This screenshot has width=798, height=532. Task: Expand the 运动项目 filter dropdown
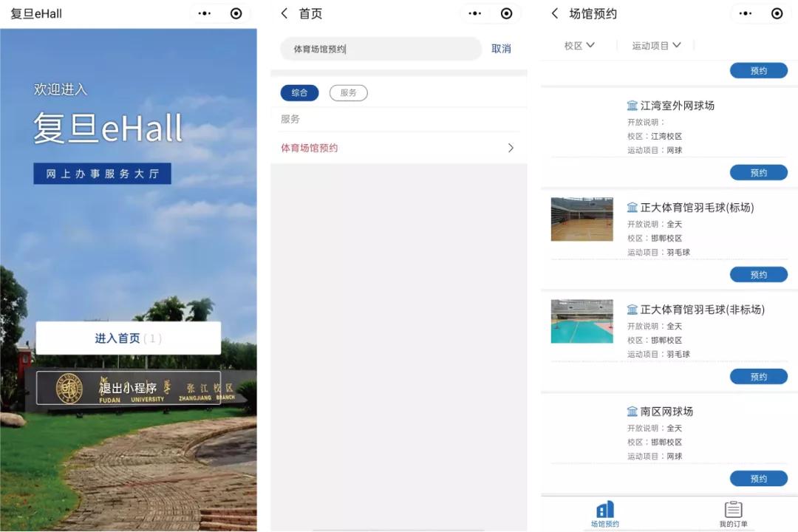tap(655, 44)
